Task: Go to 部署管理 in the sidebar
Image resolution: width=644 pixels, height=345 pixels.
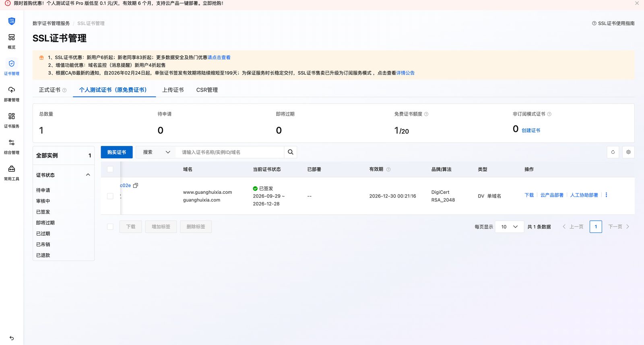Action: point(12,94)
